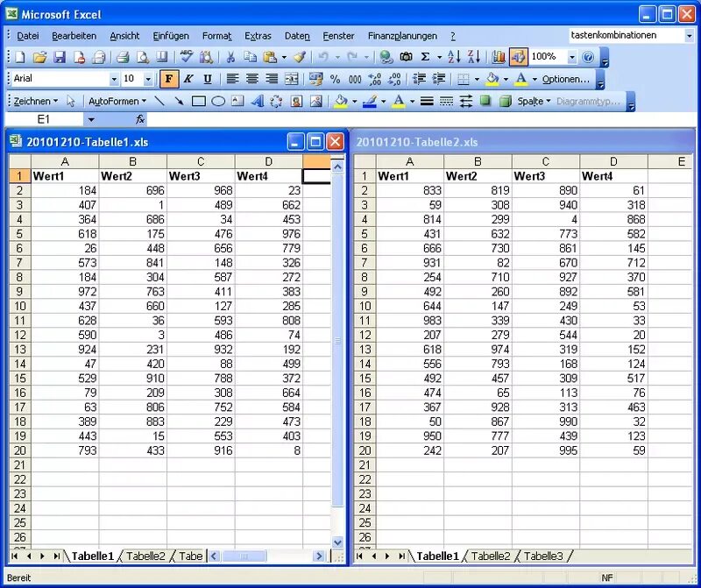Center cell text horizontally

(252, 79)
